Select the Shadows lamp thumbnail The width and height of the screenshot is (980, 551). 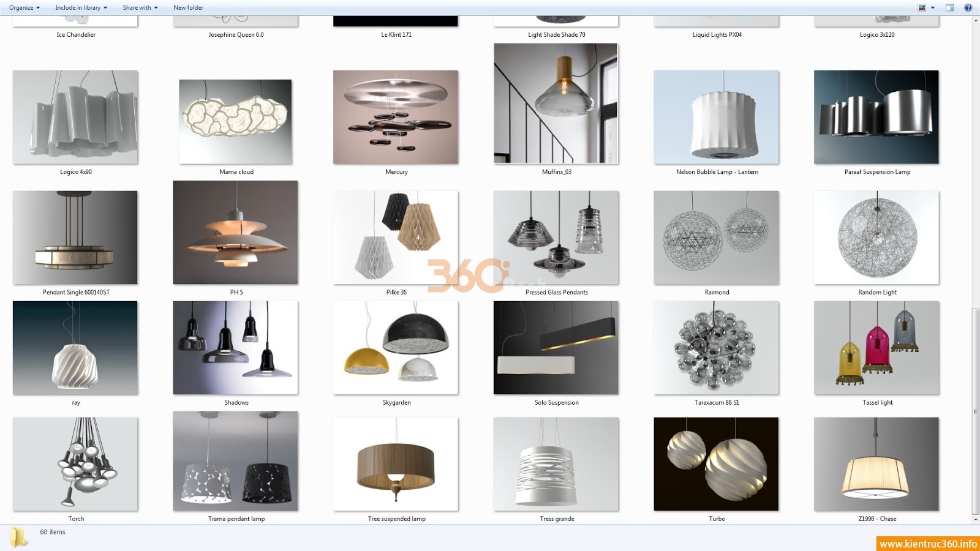coord(236,348)
